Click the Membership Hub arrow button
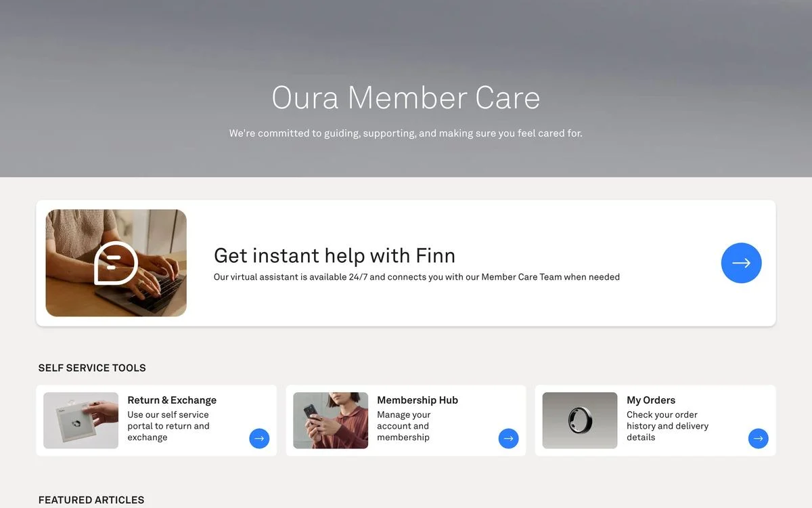 coord(509,438)
